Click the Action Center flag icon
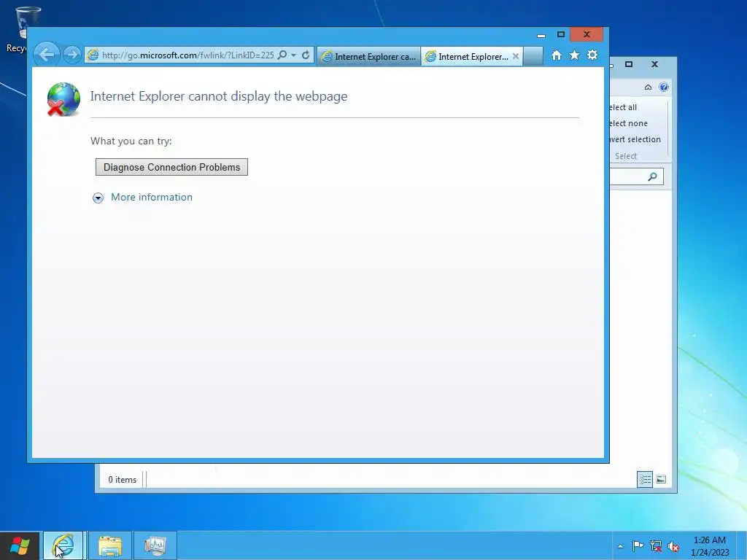Screen dimensions: 747x560 pos(638,545)
